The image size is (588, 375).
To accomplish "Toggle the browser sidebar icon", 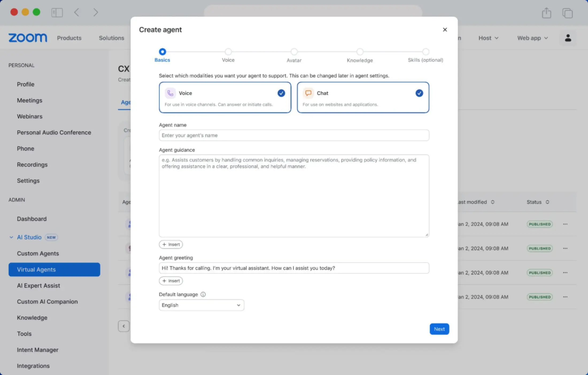I will (x=57, y=13).
